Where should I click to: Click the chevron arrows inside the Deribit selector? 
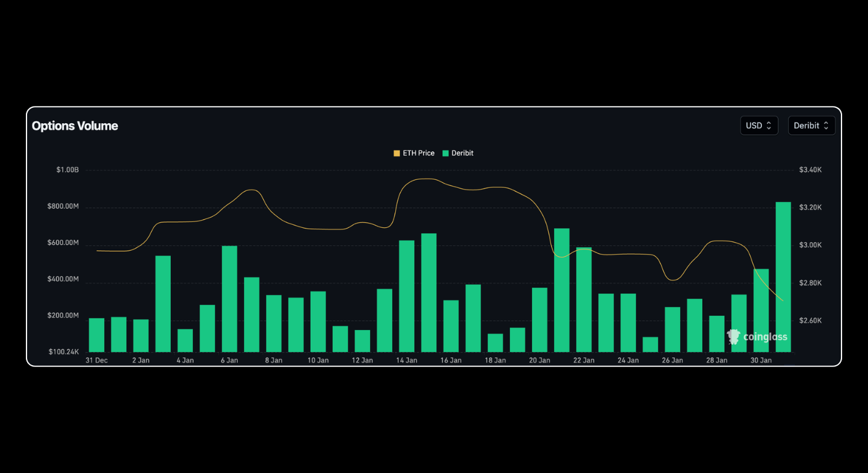[827, 125]
